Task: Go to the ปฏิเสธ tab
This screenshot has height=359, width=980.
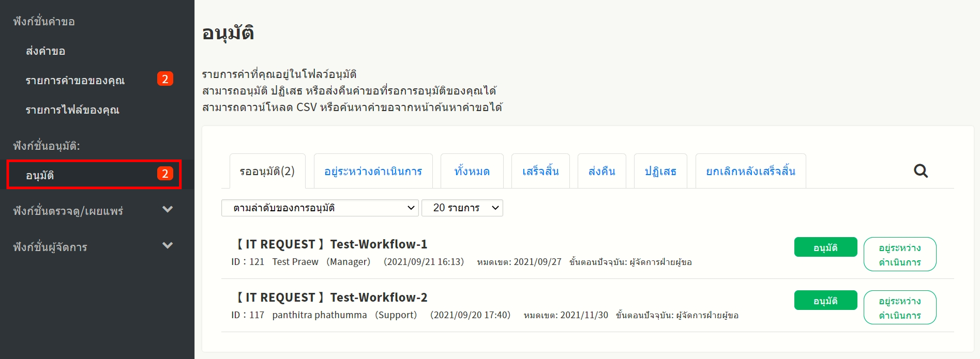Action: pyautogui.click(x=660, y=171)
